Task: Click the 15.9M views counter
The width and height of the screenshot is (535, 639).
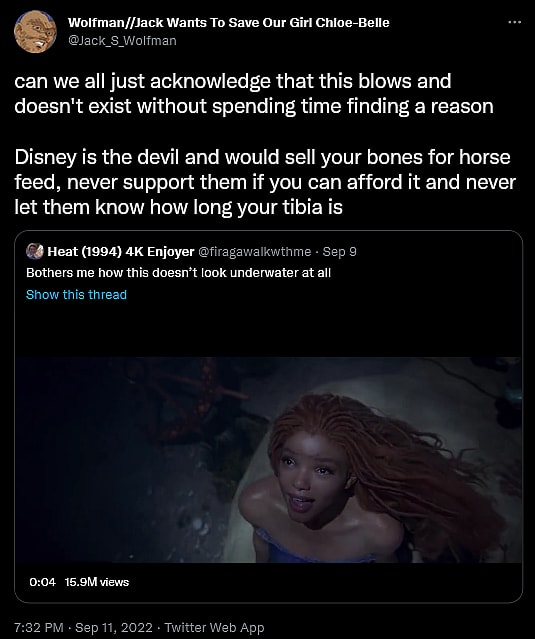Action: click(x=97, y=582)
